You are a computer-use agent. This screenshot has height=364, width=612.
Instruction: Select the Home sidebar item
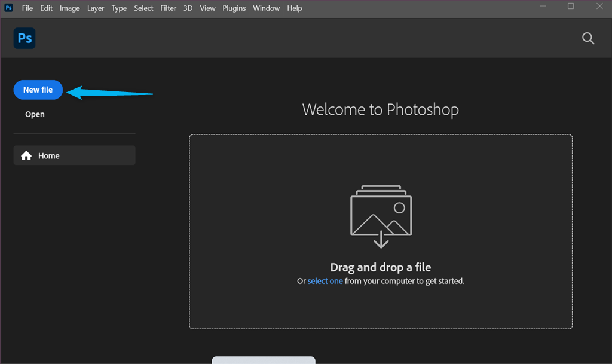tap(75, 155)
